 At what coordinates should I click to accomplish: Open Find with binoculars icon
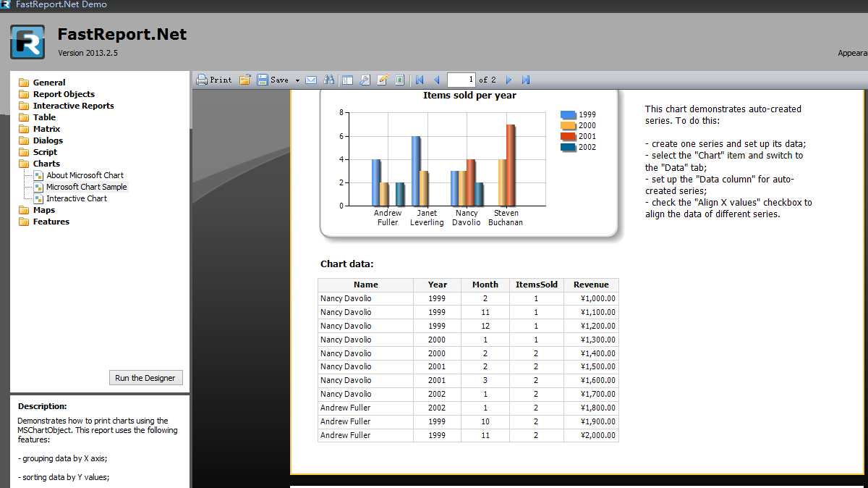pyautogui.click(x=329, y=80)
